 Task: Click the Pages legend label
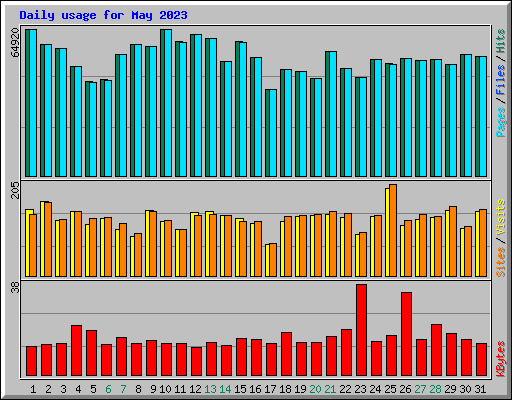pyautogui.click(x=501, y=122)
